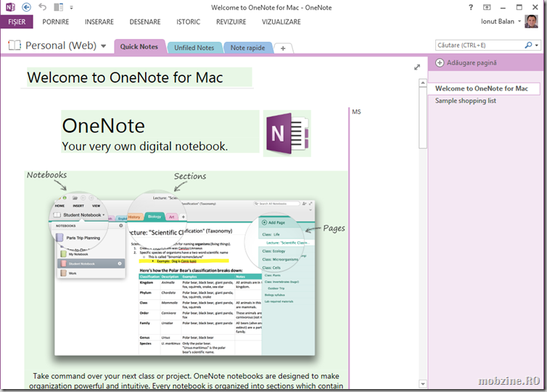This screenshot has width=547, height=392.
Task: Click the ribbon display options icon
Action: [487, 7]
